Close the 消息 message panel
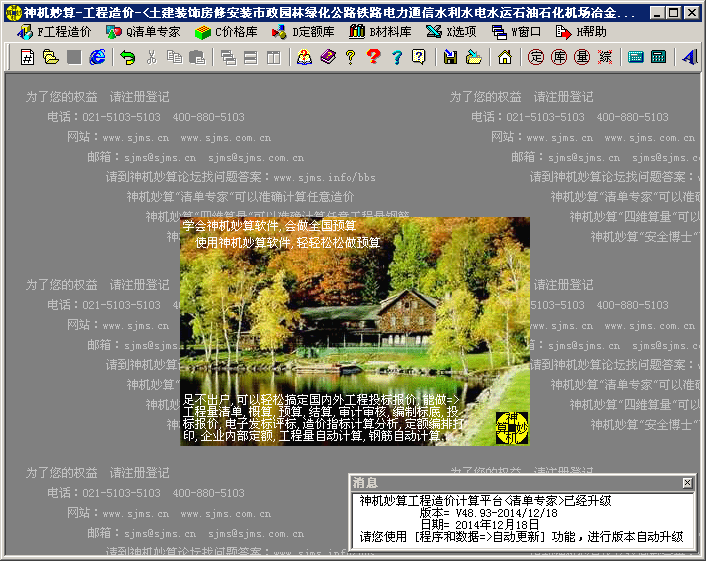This screenshot has width=706, height=561. click(x=687, y=483)
